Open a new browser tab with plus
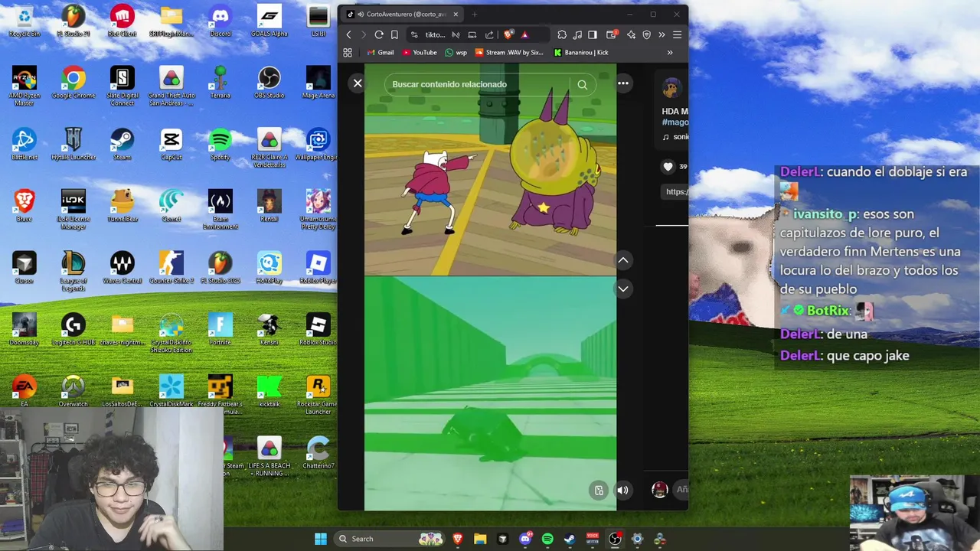 (474, 14)
